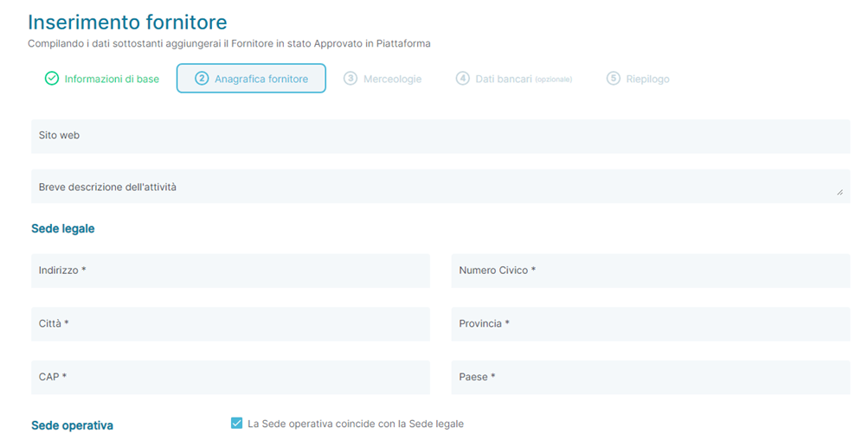868x440 pixels.
Task: Open the Paese field
Action: point(651,377)
